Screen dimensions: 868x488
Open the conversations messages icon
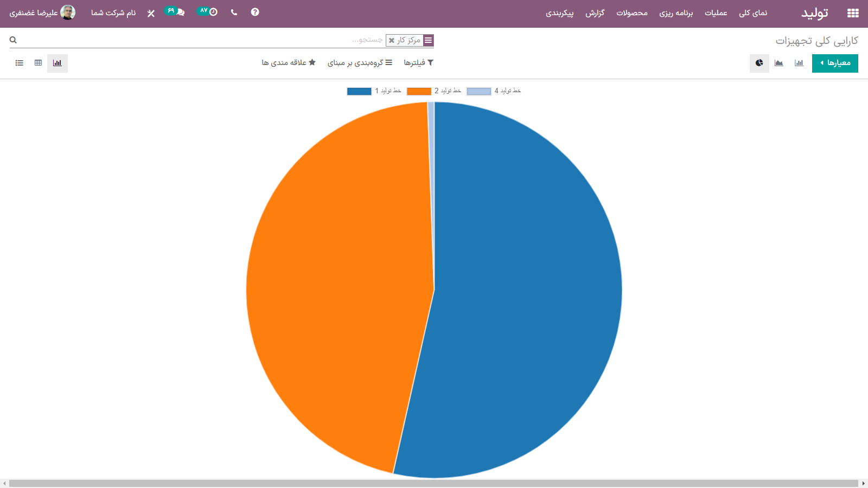point(180,12)
